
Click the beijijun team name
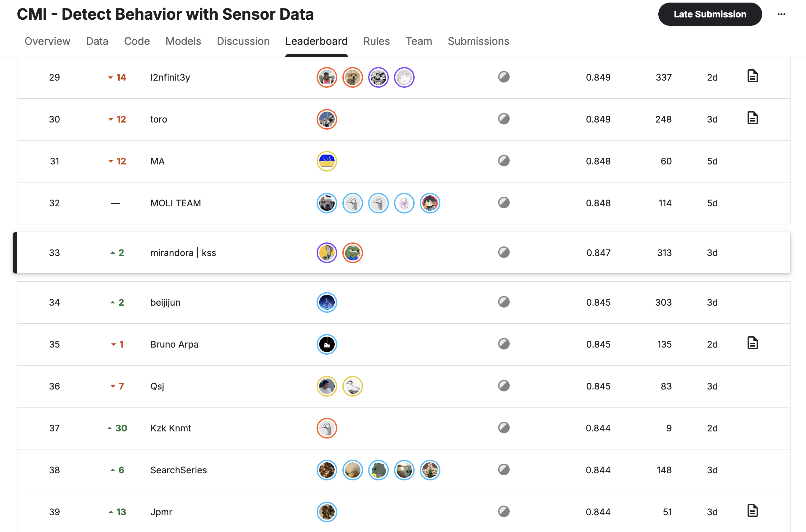(x=165, y=302)
